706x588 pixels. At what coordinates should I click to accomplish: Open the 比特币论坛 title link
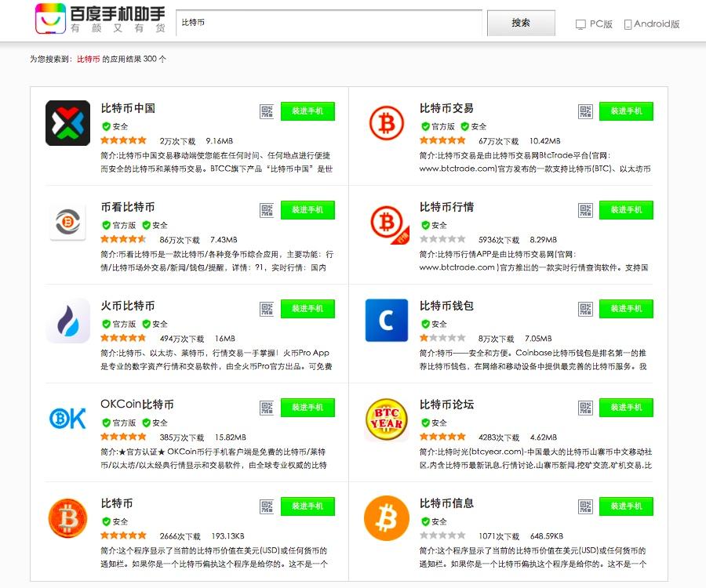point(446,405)
